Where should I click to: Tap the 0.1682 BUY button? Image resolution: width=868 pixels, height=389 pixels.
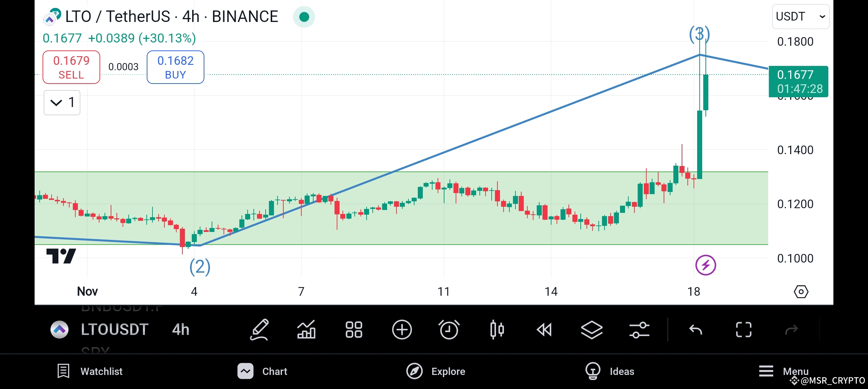(176, 67)
